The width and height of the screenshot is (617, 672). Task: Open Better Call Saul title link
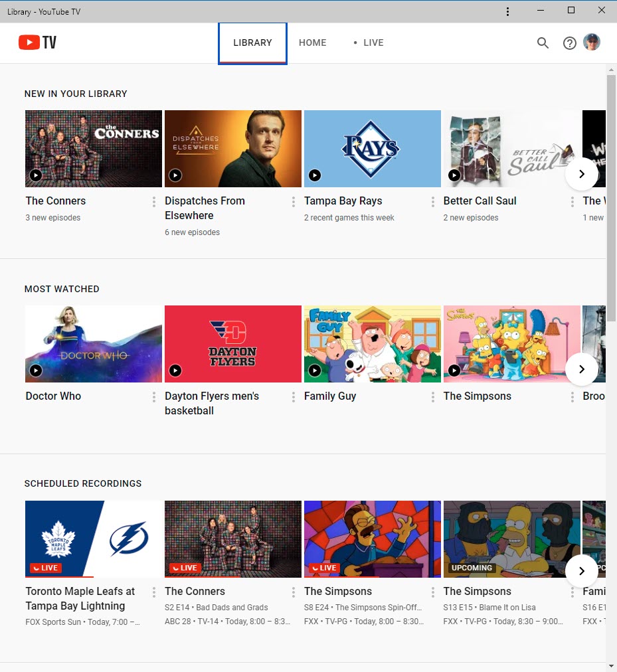(480, 201)
